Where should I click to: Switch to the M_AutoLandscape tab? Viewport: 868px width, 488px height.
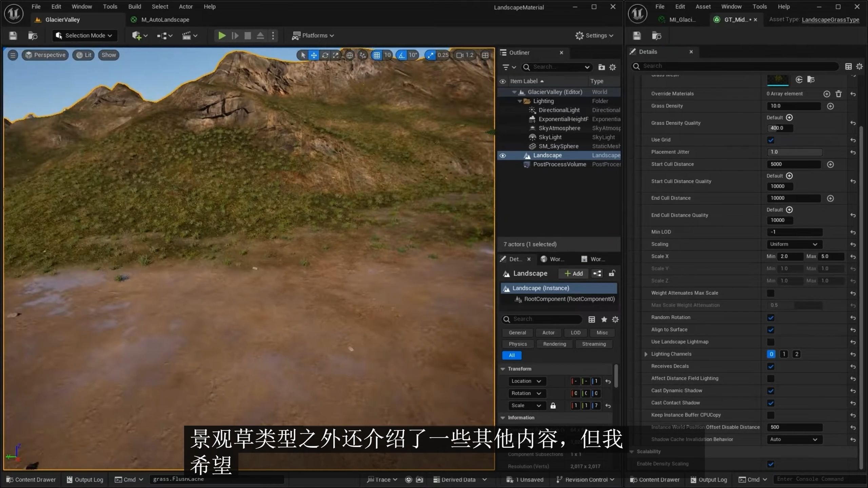165,20
